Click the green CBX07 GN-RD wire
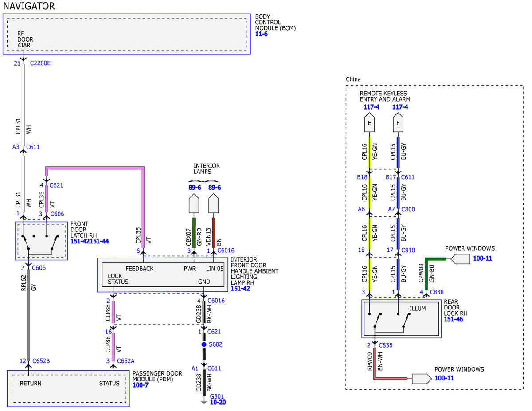The image size is (532, 411). point(194,232)
